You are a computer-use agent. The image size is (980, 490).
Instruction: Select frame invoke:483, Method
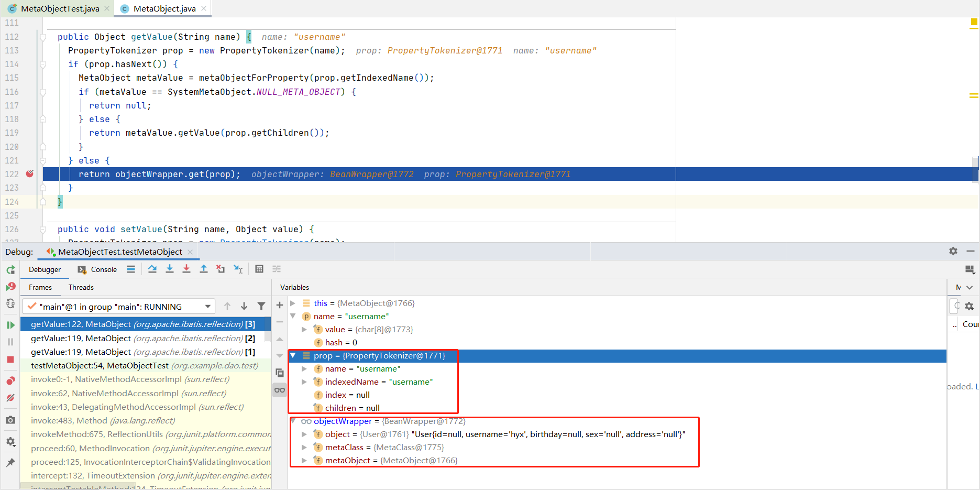point(145,421)
